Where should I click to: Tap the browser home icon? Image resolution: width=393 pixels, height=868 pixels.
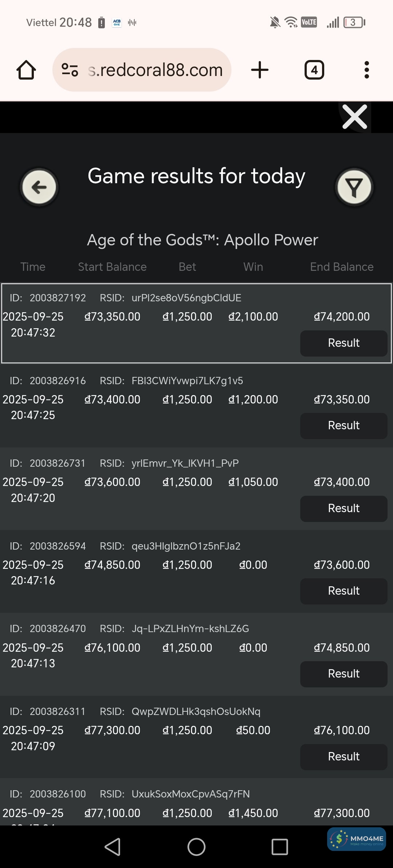coord(26,70)
